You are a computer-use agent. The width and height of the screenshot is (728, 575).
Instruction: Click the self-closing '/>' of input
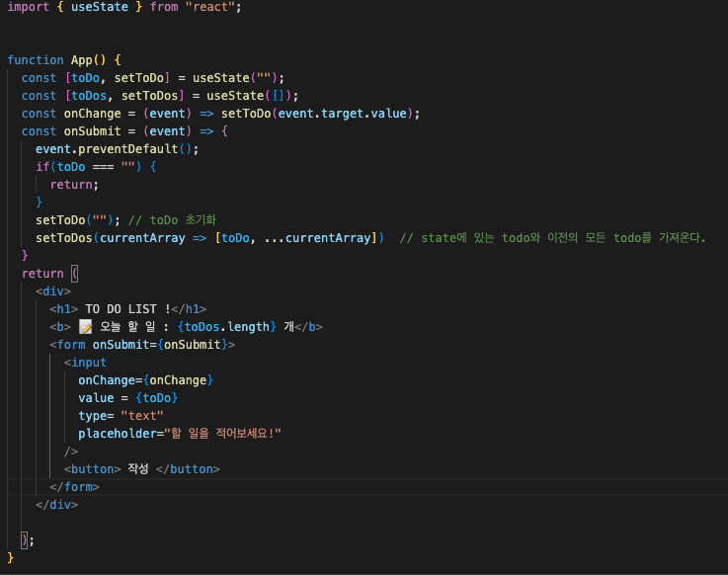tap(71, 452)
